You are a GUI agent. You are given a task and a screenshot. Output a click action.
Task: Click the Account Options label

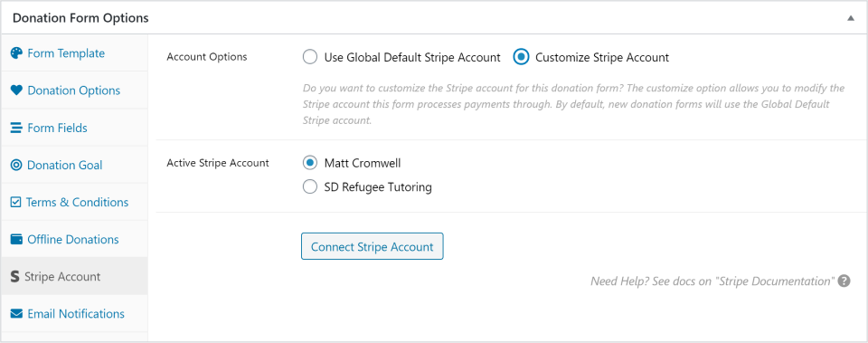pos(207,57)
